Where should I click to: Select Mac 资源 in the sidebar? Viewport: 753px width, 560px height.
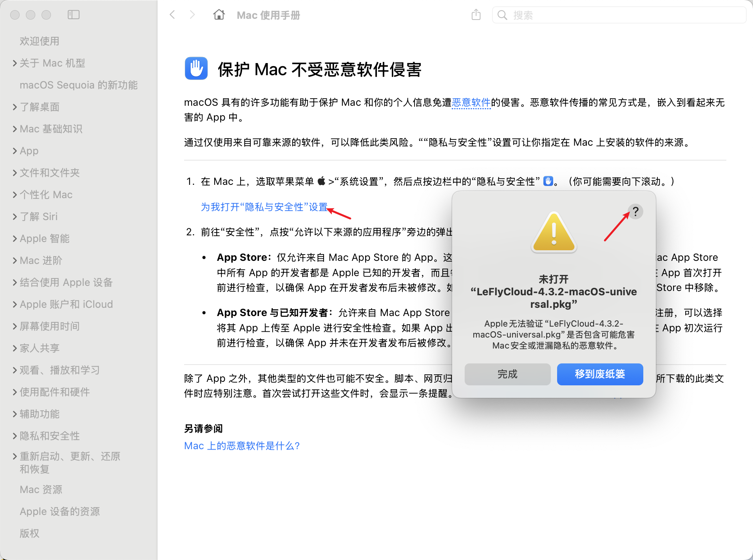pyautogui.click(x=41, y=490)
